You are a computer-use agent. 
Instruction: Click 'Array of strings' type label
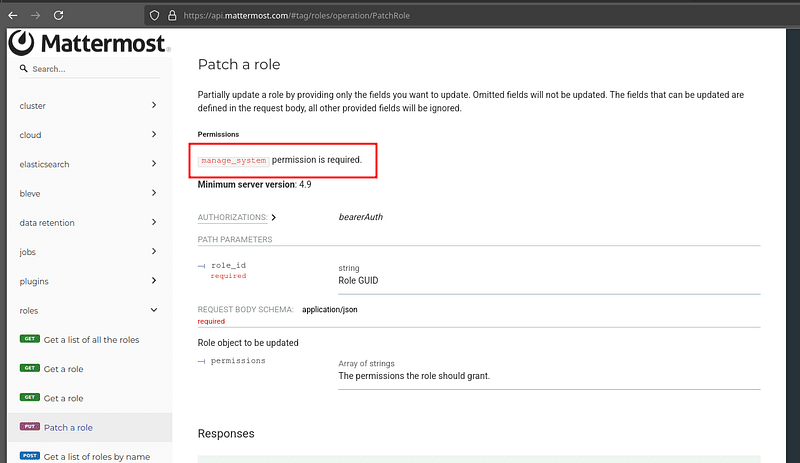click(x=366, y=363)
